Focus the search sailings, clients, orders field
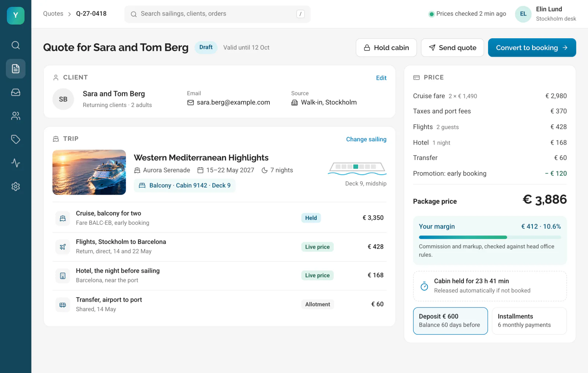Screen dimensions: 588x373 click(x=218, y=14)
